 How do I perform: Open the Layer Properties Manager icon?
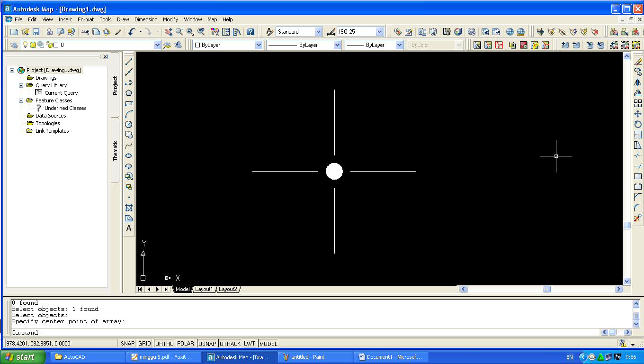pyautogui.click(x=14, y=45)
